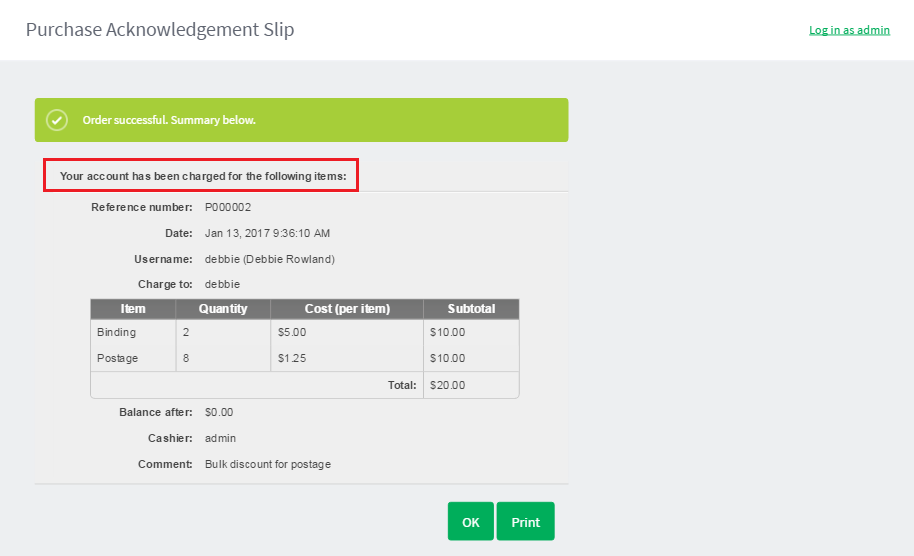Image resolution: width=914 pixels, height=556 pixels.
Task: Click the Balance after $0.00 value
Action: point(219,412)
